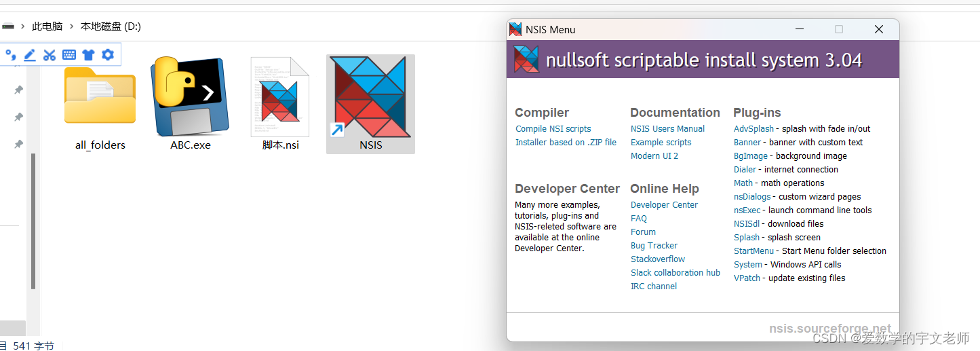Viewport: 980px width, 351px height.
Task: Select the NSIS shortcut icon
Action: point(370,97)
